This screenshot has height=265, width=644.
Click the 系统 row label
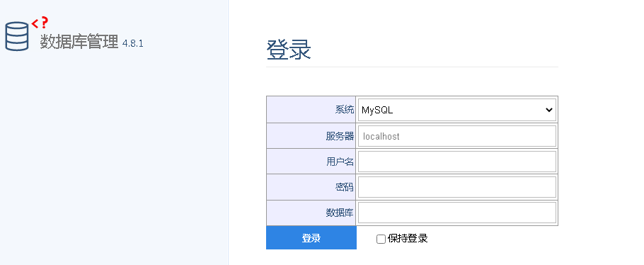[x=344, y=110]
